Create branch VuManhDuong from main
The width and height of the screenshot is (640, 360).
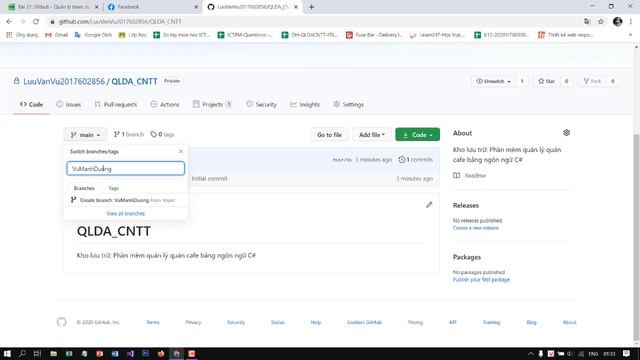click(x=125, y=200)
